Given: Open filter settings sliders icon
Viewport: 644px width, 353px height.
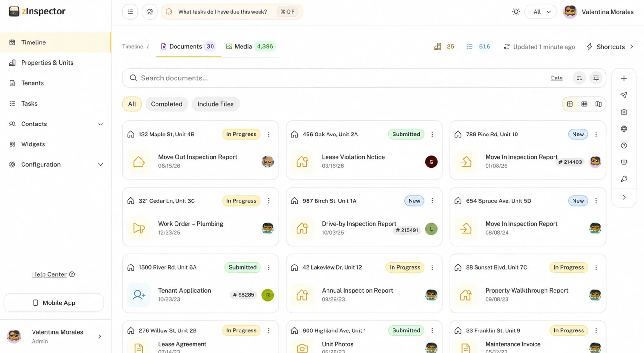Looking at the screenshot, I should coord(596,78).
